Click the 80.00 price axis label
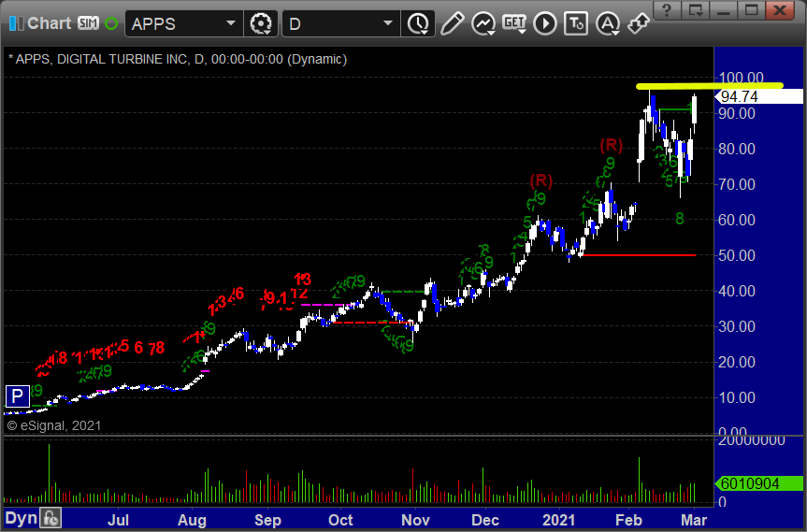The image size is (807, 532). (x=737, y=149)
